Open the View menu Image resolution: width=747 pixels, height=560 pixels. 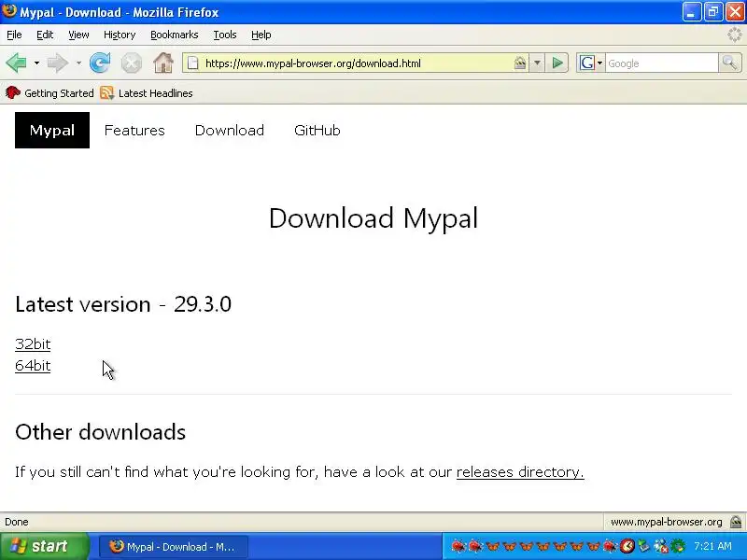tap(78, 35)
